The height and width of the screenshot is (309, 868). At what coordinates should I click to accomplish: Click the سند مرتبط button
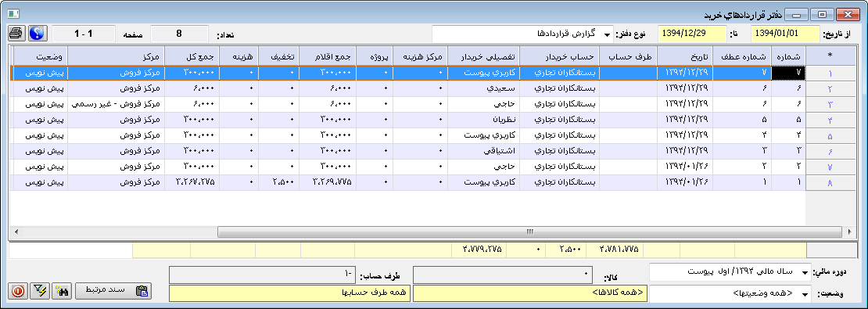[x=114, y=291]
